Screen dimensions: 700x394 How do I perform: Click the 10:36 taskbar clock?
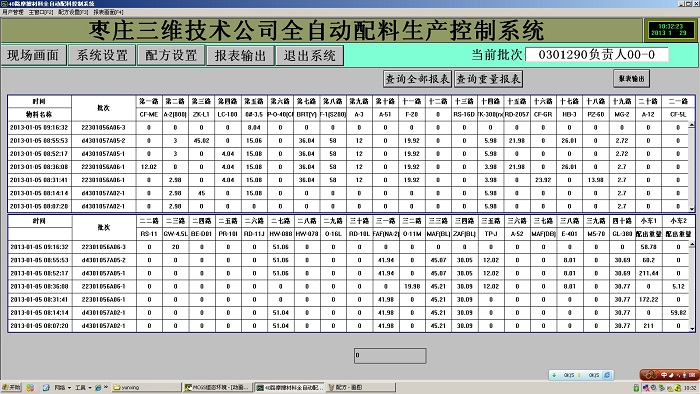pos(690,388)
